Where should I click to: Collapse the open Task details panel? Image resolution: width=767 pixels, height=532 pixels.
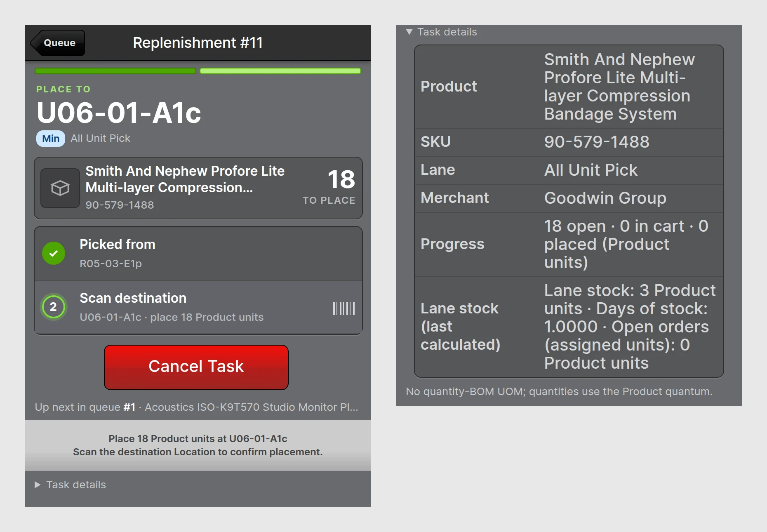point(441,32)
